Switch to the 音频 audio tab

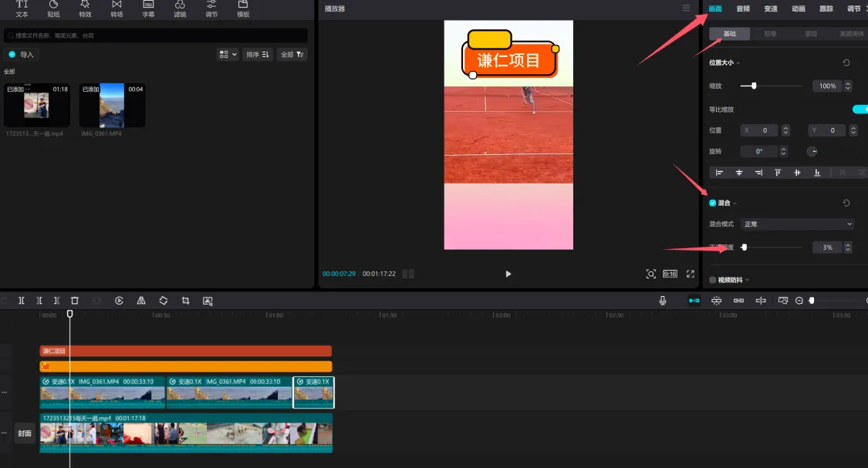click(x=743, y=8)
